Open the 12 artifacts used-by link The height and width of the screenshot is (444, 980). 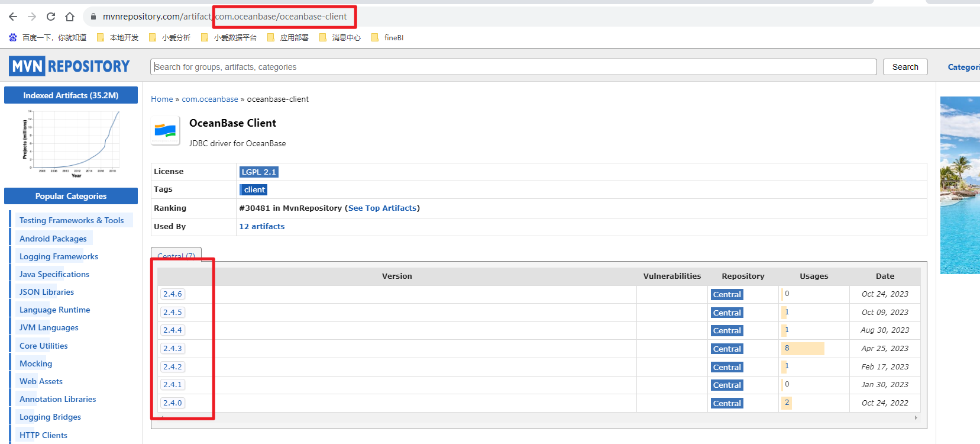[262, 226]
